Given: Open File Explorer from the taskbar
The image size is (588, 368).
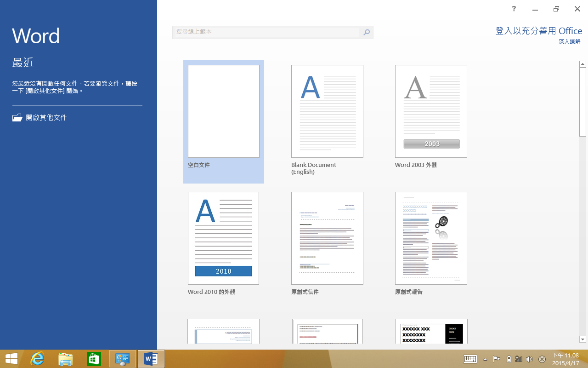Looking at the screenshot, I should pyautogui.click(x=66, y=359).
